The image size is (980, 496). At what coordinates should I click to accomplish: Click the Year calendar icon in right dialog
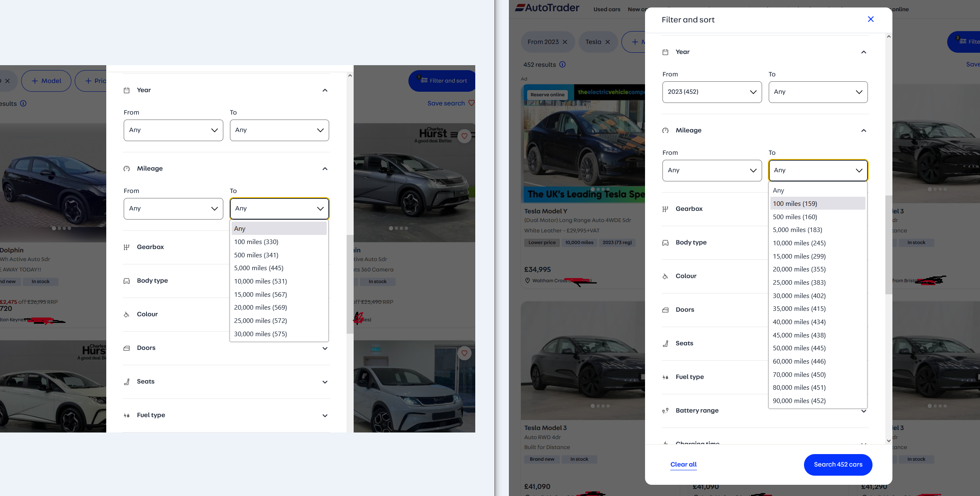(x=665, y=52)
